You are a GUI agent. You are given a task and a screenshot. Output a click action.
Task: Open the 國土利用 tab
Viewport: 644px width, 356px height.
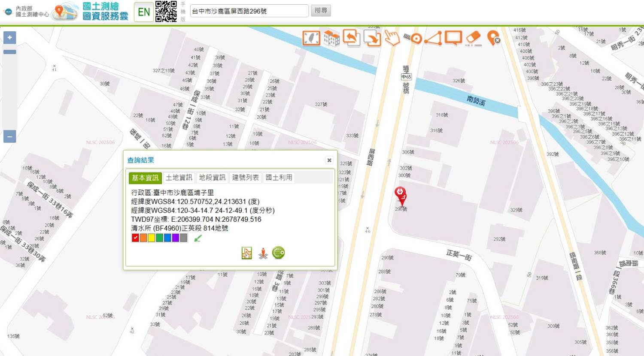click(x=279, y=178)
